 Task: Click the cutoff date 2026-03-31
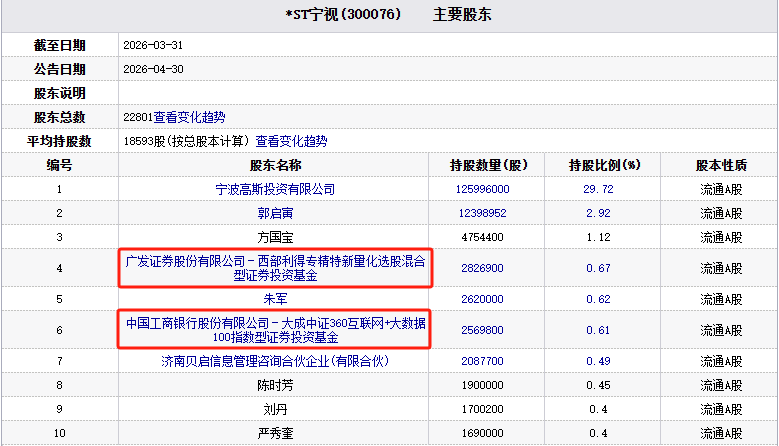tap(153, 45)
